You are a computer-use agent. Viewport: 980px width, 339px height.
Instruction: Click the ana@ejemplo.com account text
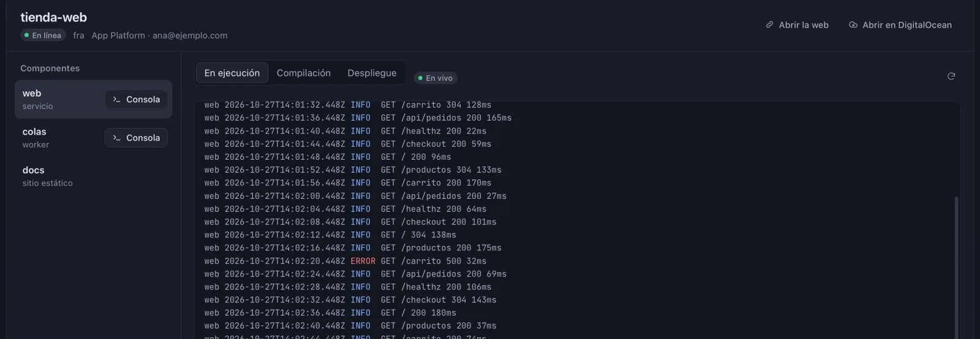[190, 35]
